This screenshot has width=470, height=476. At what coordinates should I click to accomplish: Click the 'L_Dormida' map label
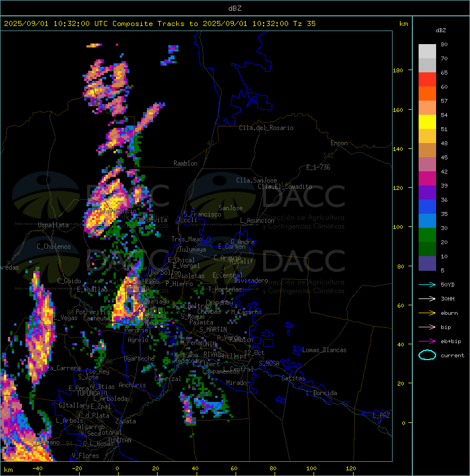[x=321, y=393]
